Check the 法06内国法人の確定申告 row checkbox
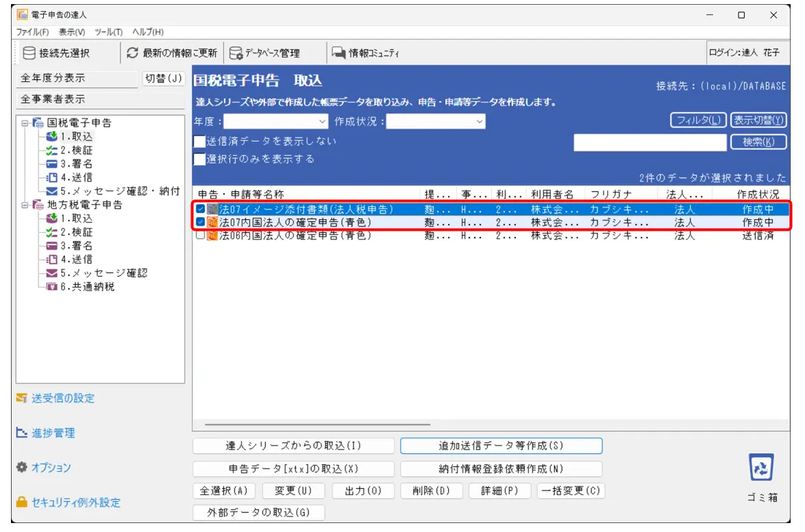Screen dimensions: 805x532 (x=200, y=236)
